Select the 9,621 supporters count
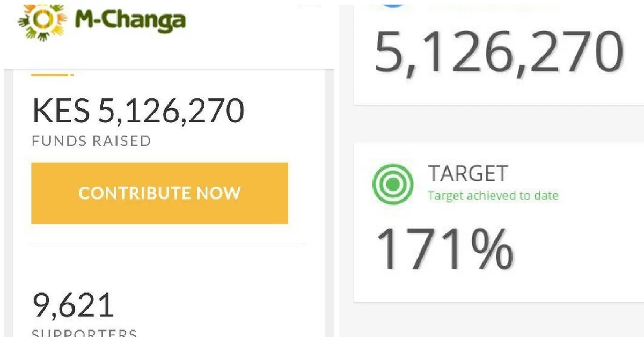 click(x=73, y=305)
